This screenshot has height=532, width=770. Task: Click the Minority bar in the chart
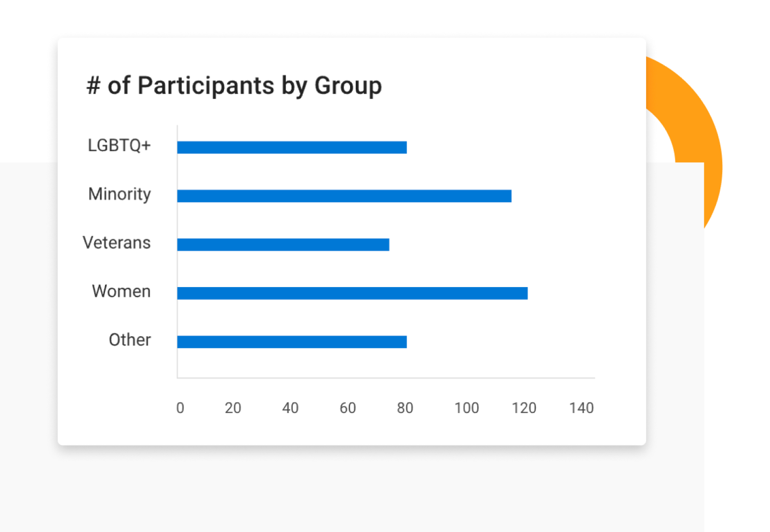point(344,196)
